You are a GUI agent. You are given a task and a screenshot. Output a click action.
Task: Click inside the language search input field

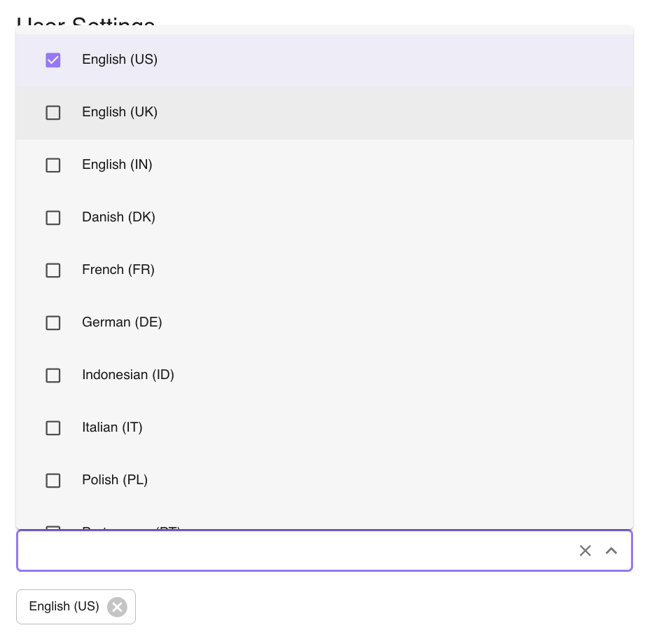click(x=294, y=551)
